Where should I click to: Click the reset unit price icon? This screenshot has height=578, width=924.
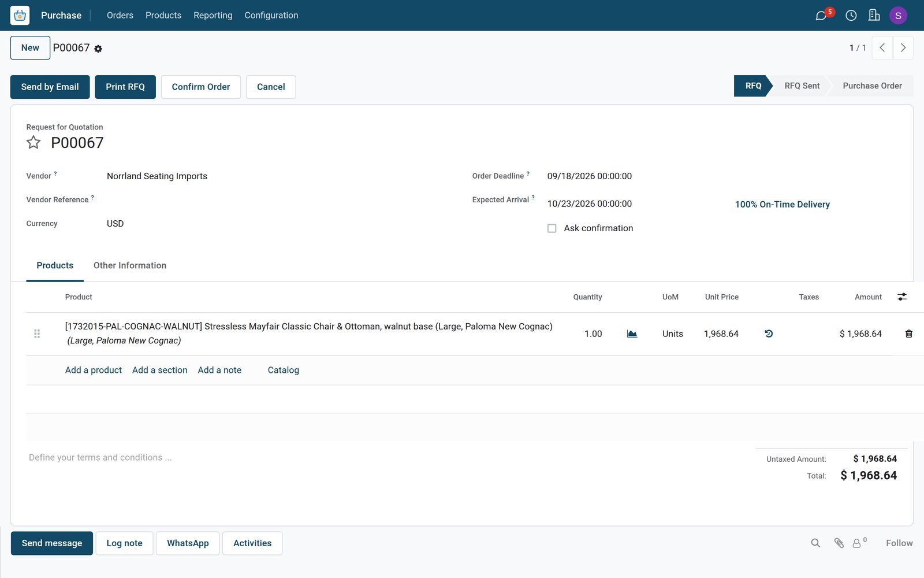pyautogui.click(x=769, y=334)
